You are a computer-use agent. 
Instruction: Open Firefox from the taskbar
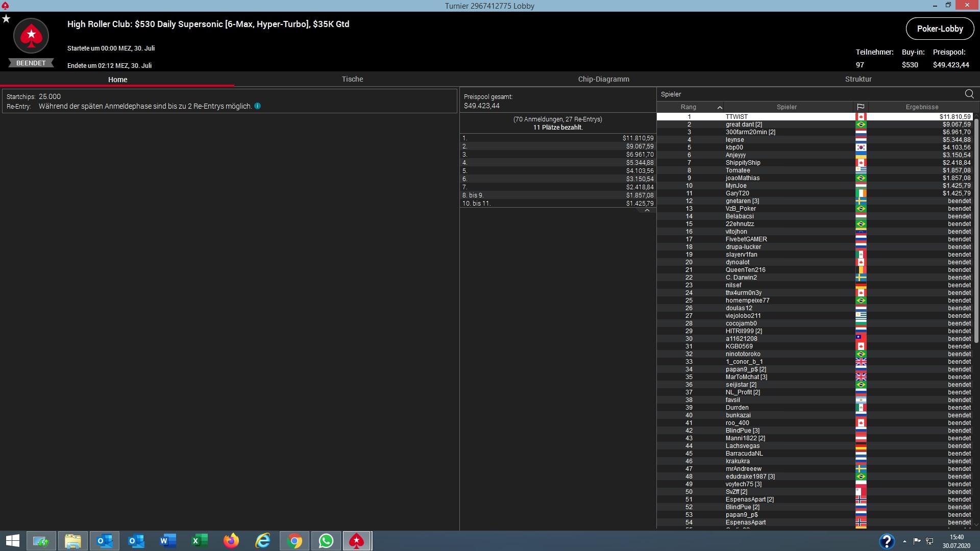point(231,541)
